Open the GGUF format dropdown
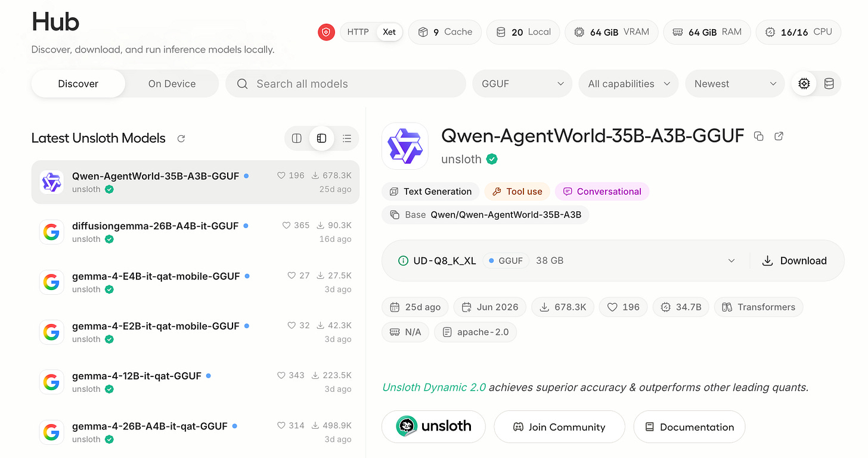Viewport: 868px width, 458px height. pos(522,84)
